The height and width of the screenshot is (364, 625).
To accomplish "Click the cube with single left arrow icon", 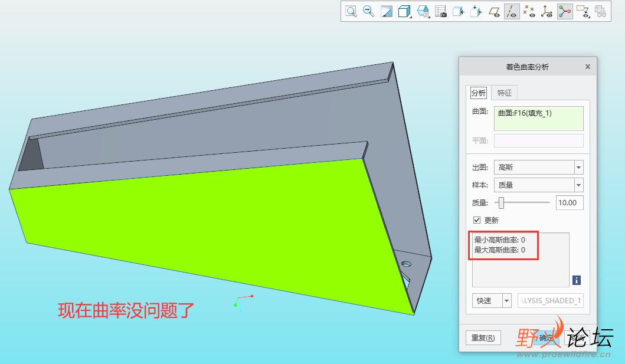I will (x=459, y=11).
